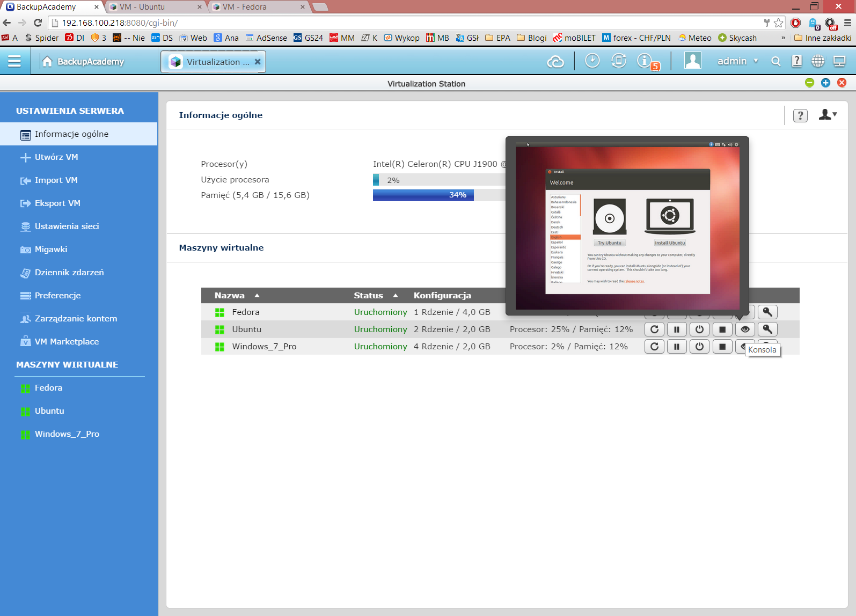Force stop the Ubuntu VM
Image resolution: width=856 pixels, height=616 pixels.
tap(722, 329)
